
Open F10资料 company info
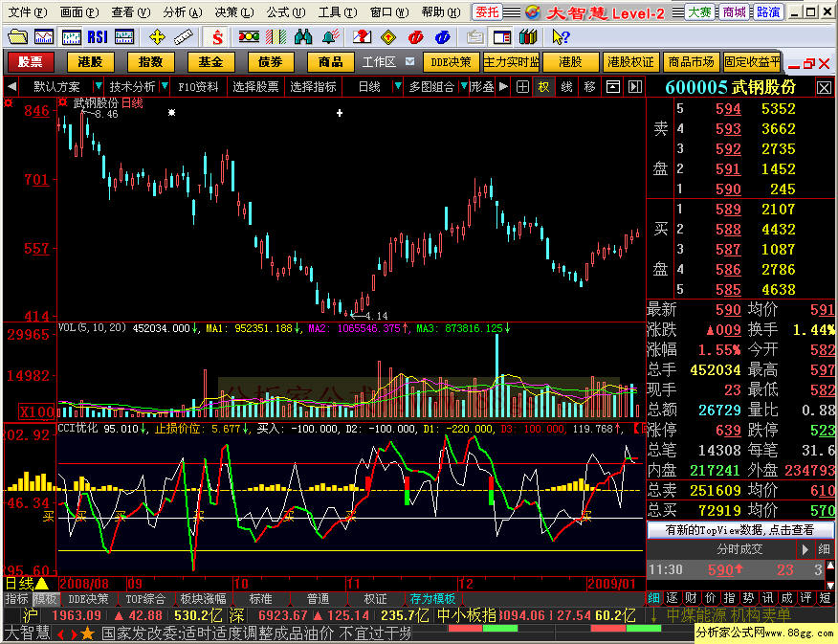pyautogui.click(x=198, y=86)
